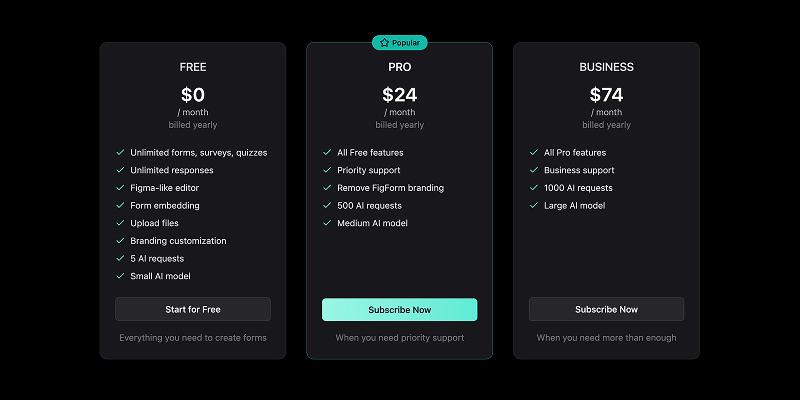Click checkmark beside Unlimited forms, surveys, quizzes
800x400 pixels.
pos(120,153)
